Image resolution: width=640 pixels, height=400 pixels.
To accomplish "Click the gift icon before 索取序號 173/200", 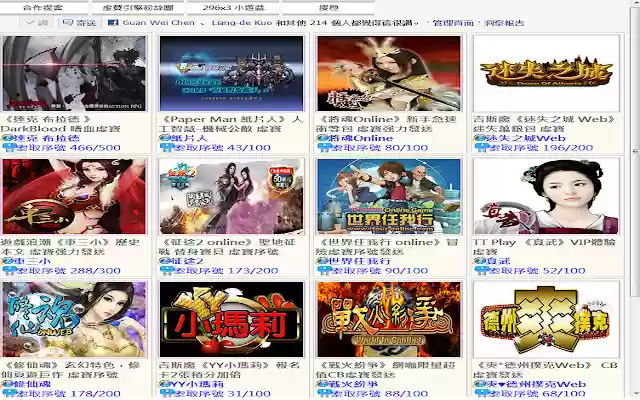I will (167, 271).
